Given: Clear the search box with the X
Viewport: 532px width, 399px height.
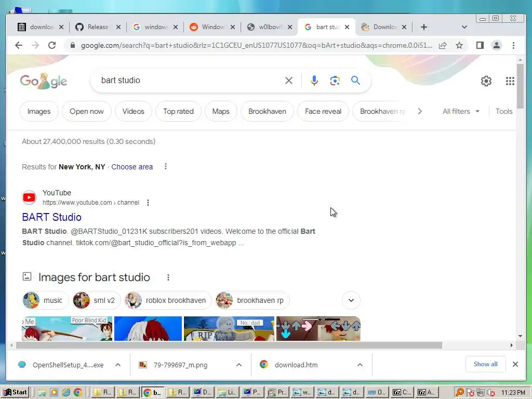Looking at the screenshot, I should click(x=289, y=81).
